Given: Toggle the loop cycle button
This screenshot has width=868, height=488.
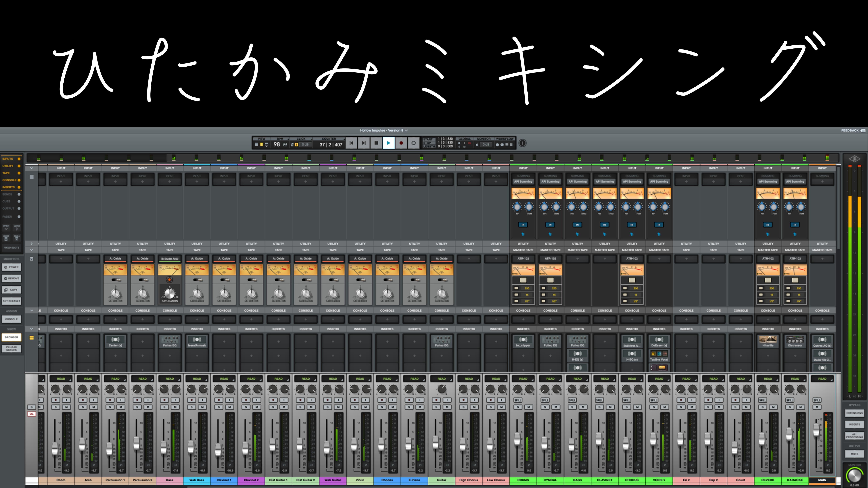Looking at the screenshot, I should 413,143.
